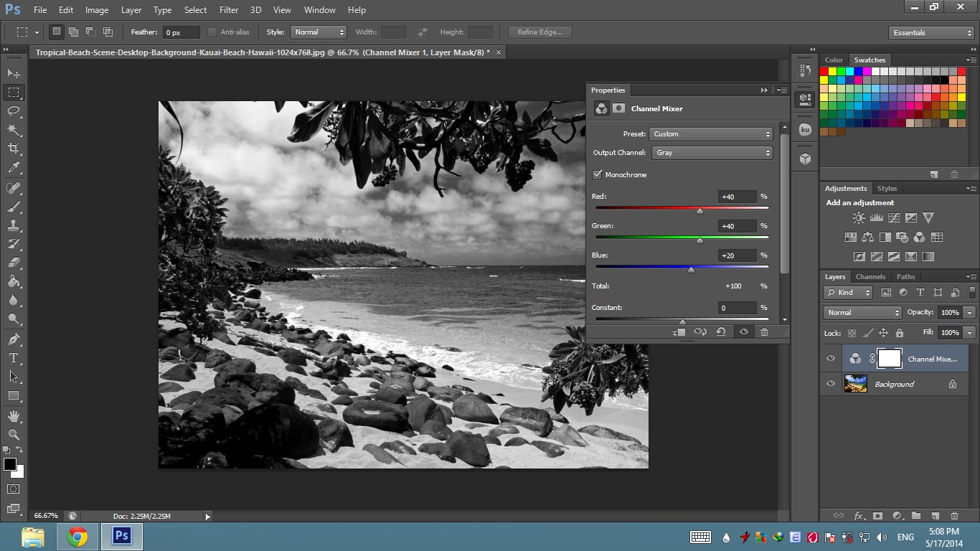This screenshot has height=551, width=980.
Task: Open the marquee Style dropdown
Action: (x=319, y=32)
